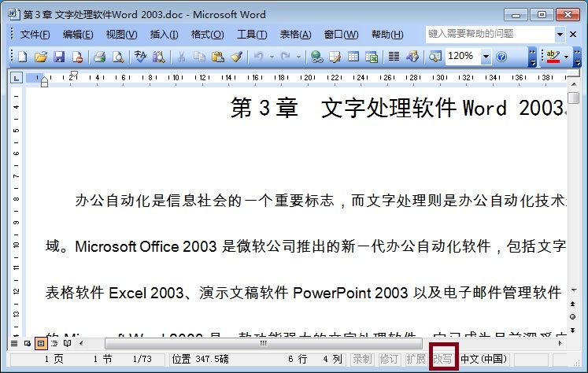Switch to Print Layout view

pyautogui.click(x=41, y=343)
